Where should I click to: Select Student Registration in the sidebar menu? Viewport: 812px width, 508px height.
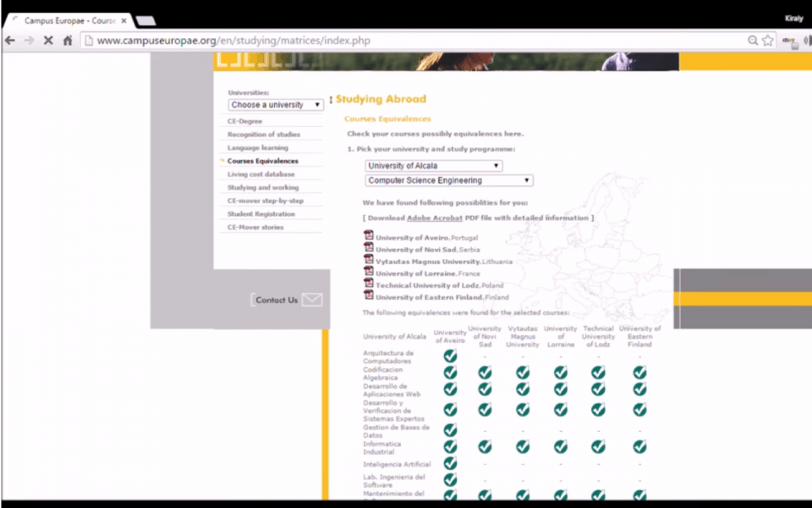(x=261, y=214)
